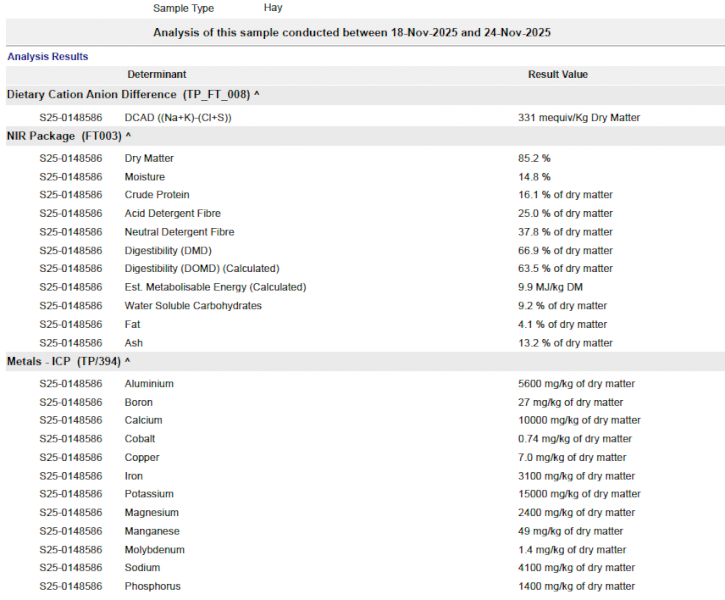
Task: Click the DCAD ((Na+K)-(Cl+S)) determinant
Action: point(178,117)
